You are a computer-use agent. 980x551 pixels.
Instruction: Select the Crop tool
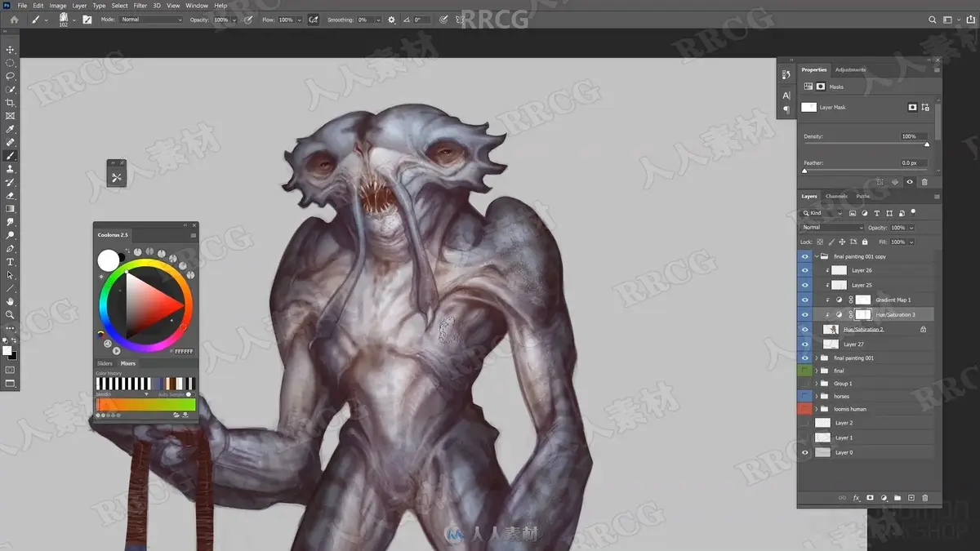(x=11, y=103)
